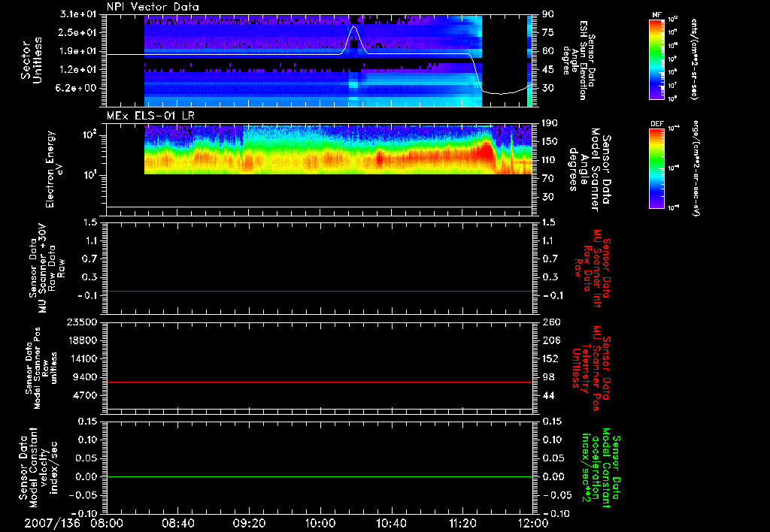
Task: Click the cnts/(cm**2-sr-sec) units label
Action: [694, 59]
